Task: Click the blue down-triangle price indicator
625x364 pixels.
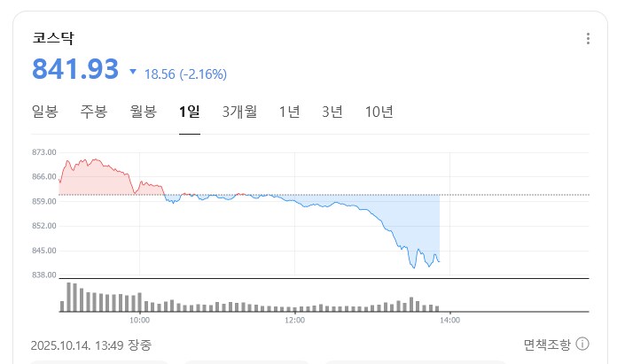Action: pyautogui.click(x=133, y=72)
